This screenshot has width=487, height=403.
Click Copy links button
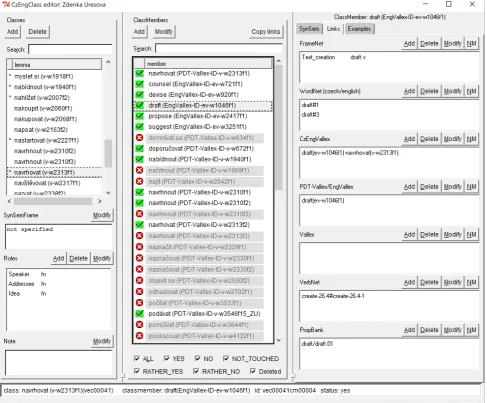pos(266,32)
